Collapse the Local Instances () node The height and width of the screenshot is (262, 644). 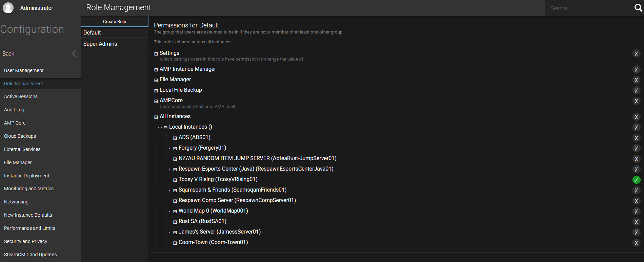coord(165,128)
